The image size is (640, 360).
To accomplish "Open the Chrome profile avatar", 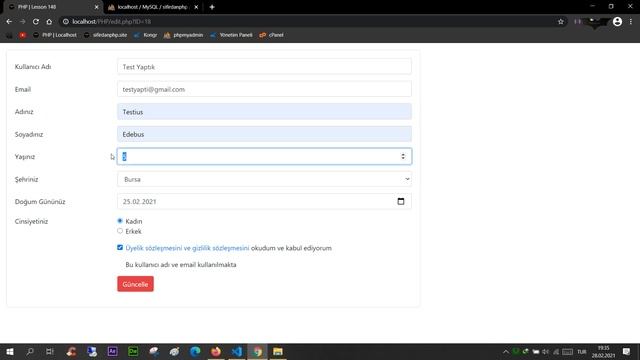I will click(617, 22).
